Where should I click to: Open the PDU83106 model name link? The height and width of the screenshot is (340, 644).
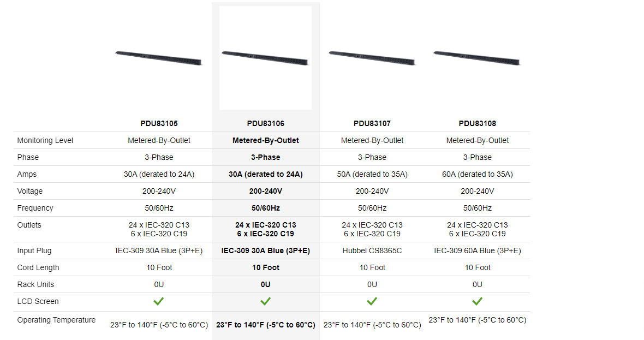click(266, 123)
